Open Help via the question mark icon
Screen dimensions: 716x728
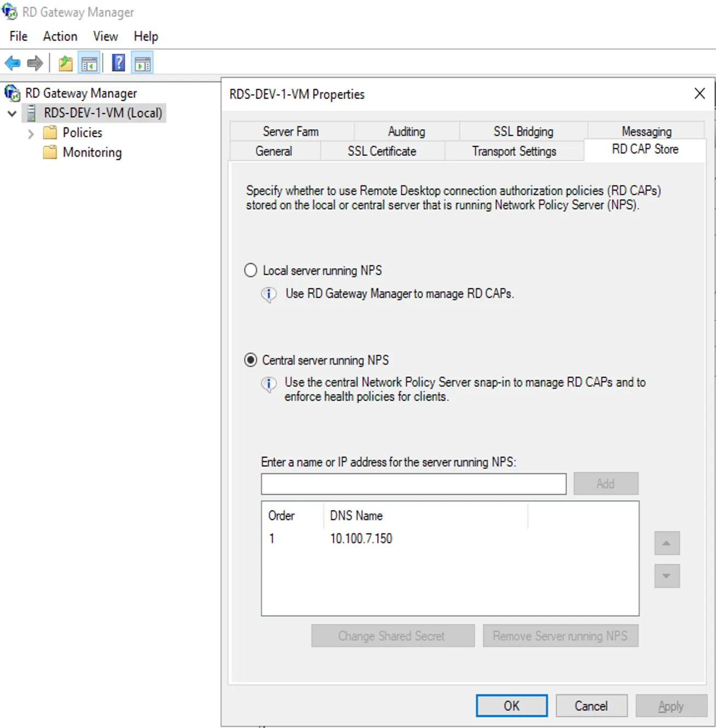(x=118, y=62)
